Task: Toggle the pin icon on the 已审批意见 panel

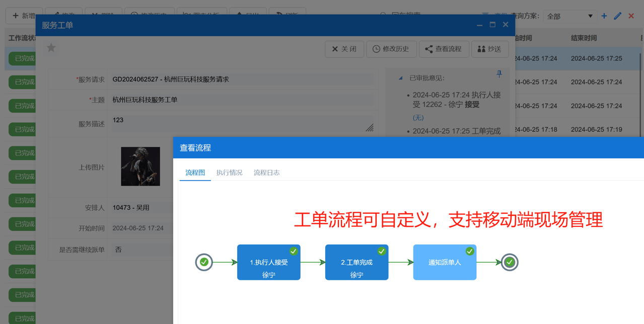Action: point(499,74)
